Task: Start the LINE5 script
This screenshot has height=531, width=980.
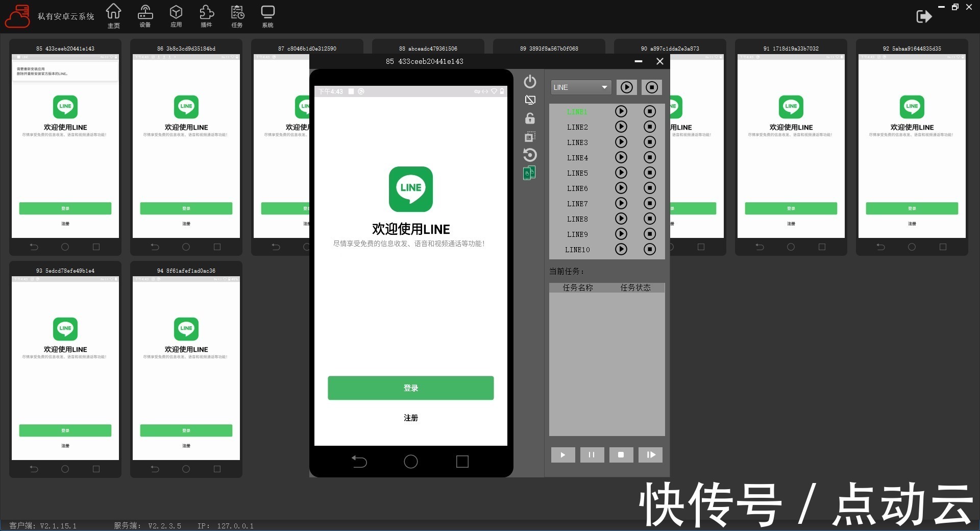Action: point(621,173)
